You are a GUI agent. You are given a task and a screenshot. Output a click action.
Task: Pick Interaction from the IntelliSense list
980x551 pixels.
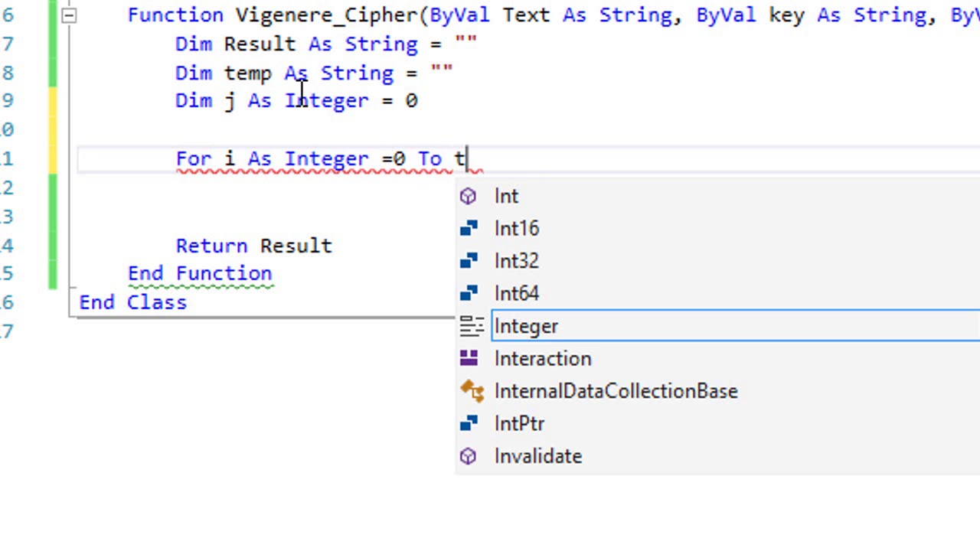pos(543,358)
